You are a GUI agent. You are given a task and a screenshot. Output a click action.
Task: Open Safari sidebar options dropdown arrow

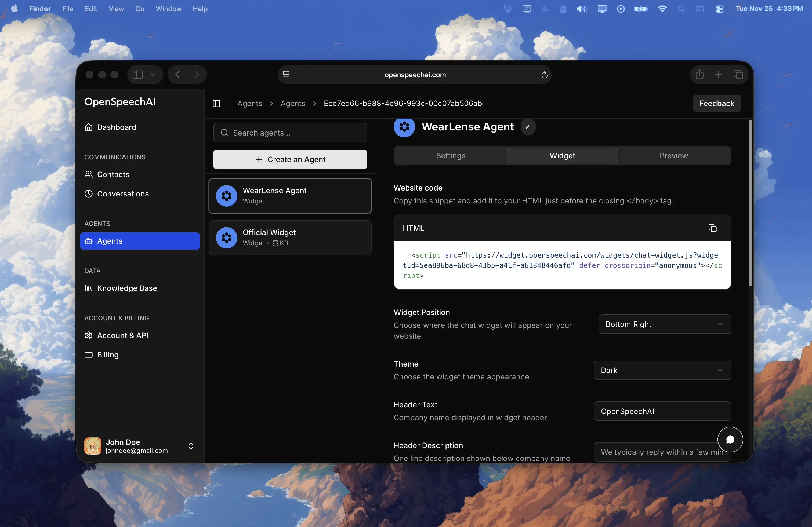pos(153,74)
